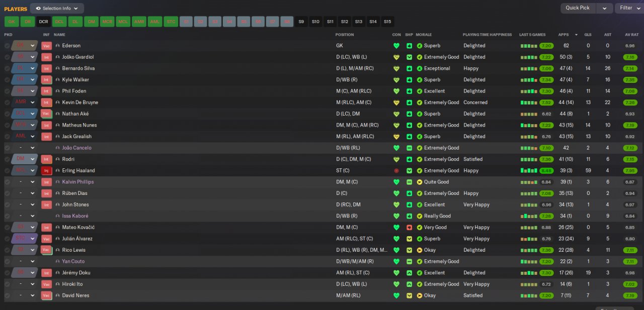Click the Int status icon for Kalvin Phillips
The image size is (644, 310).
(46, 182)
